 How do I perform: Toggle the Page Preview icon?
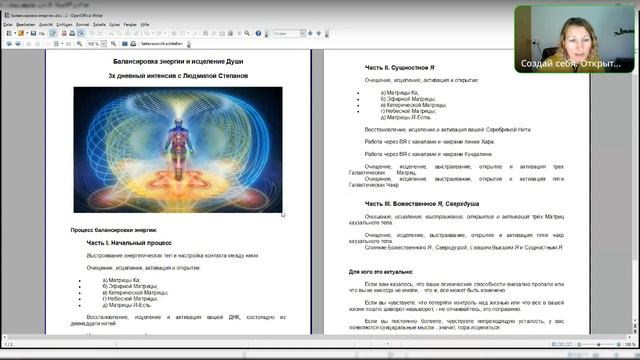point(81,33)
